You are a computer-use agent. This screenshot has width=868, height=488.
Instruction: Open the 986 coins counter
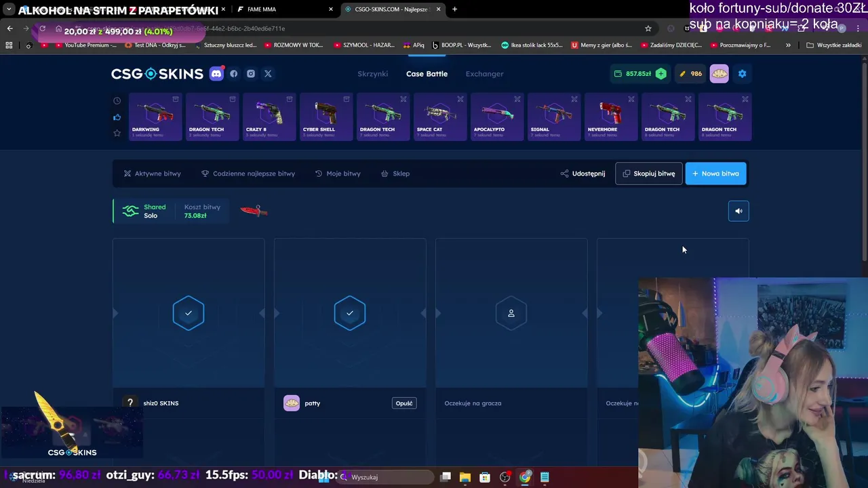[691, 74]
